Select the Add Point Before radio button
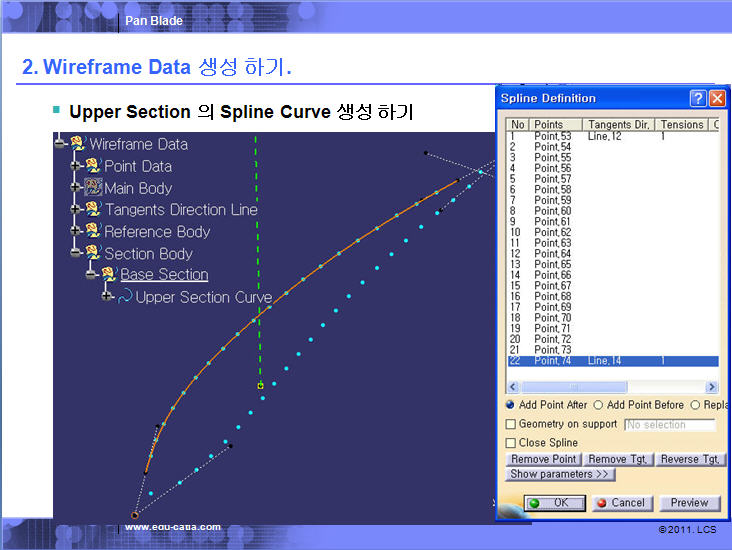The image size is (732, 550). pyautogui.click(x=598, y=405)
